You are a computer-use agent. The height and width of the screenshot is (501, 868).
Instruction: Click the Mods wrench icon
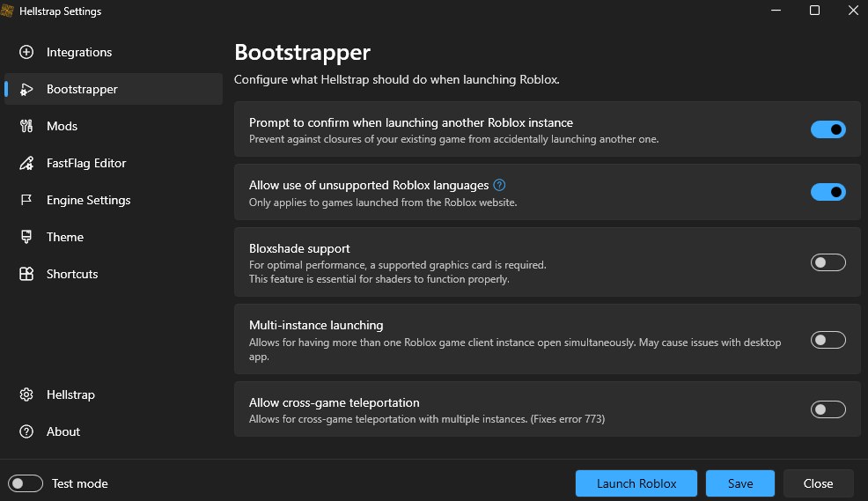click(x=26, y=126)
